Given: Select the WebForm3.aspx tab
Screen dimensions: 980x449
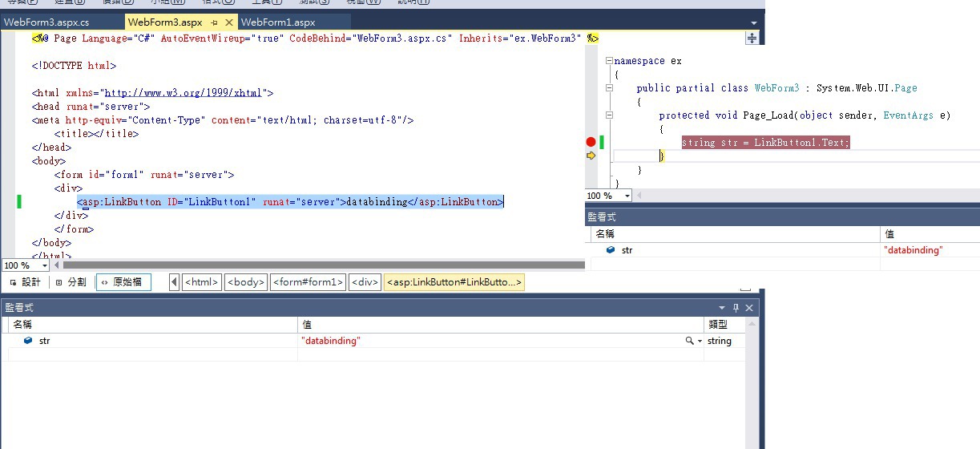Looking at the screenshot, I should pyautogui.click(x=165, y=22).
